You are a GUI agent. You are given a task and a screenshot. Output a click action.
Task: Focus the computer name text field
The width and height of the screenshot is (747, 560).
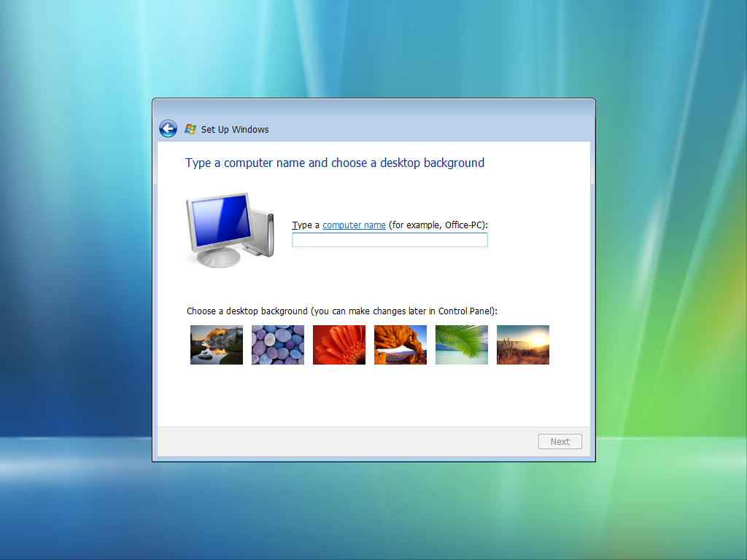pos(390,240)
